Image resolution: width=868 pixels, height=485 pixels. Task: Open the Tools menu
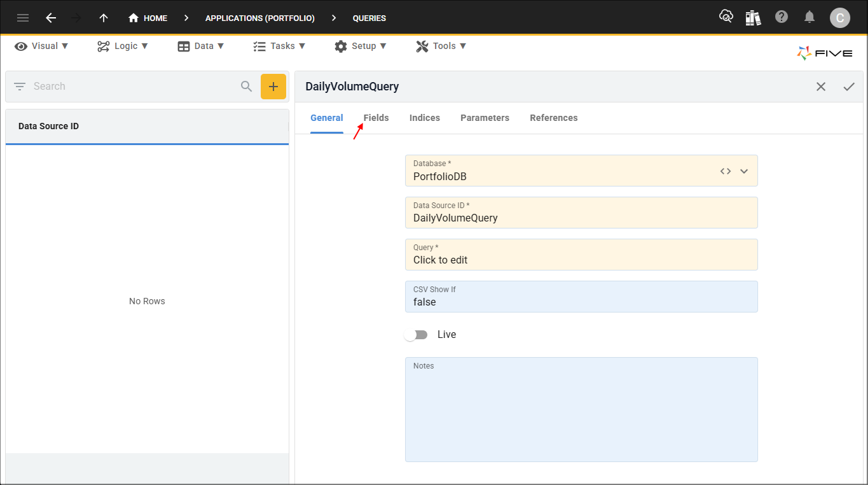[x=441, y=46]
